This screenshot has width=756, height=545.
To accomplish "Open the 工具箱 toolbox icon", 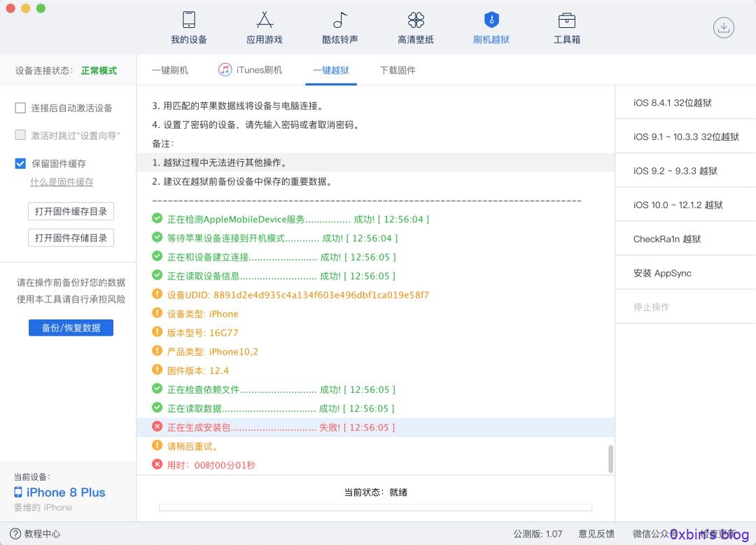I will point(566,20).
